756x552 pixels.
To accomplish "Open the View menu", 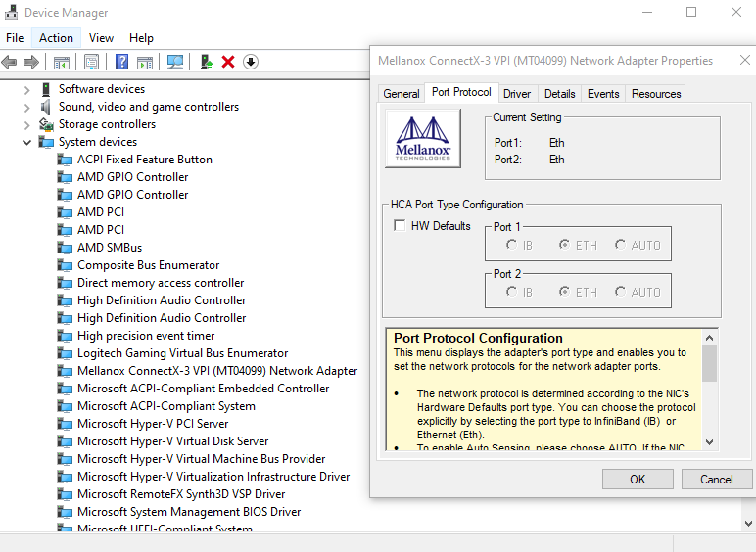I will (x=101, y=38).
